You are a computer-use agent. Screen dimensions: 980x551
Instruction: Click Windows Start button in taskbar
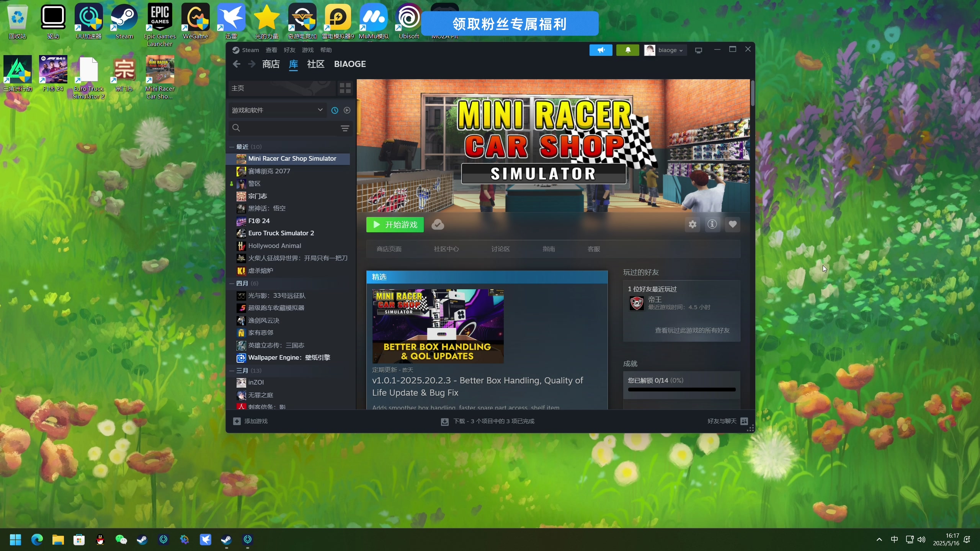[x=15, y=540]
